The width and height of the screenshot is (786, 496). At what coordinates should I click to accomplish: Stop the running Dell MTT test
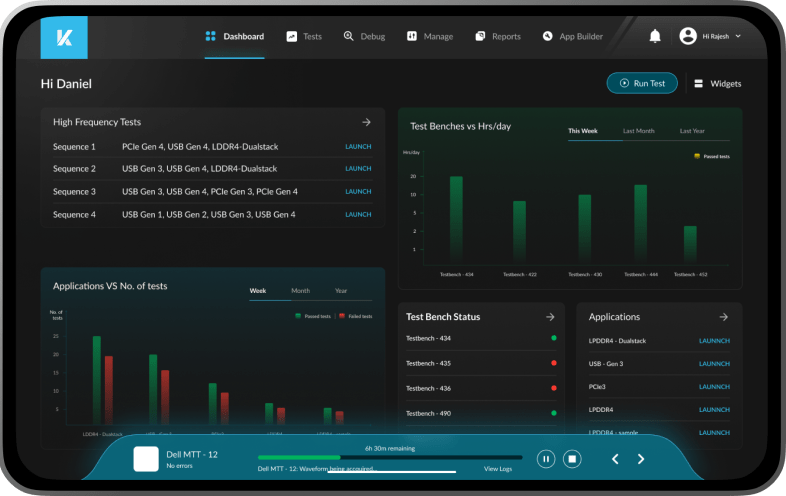[x=572, y=459]
